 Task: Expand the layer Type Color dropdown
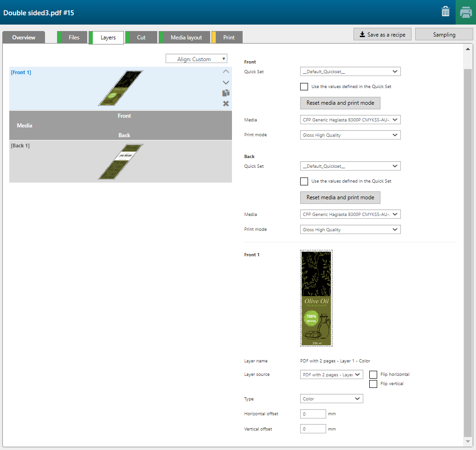pyautogui.click(x=331, y=399)
